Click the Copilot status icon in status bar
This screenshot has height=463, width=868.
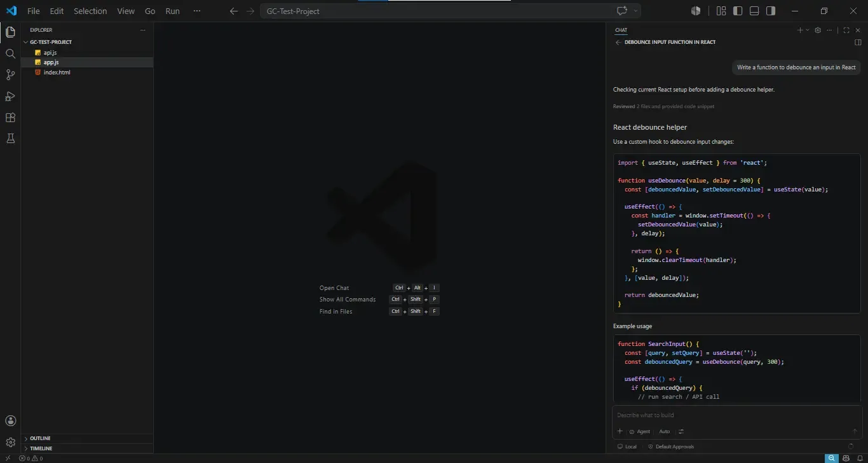[x=846, y=458]
